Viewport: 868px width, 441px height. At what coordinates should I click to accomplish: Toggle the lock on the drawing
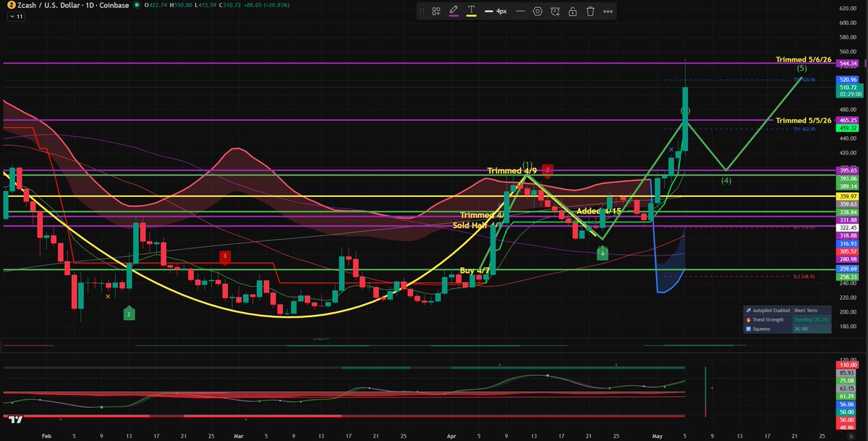(x=573, y=11)
